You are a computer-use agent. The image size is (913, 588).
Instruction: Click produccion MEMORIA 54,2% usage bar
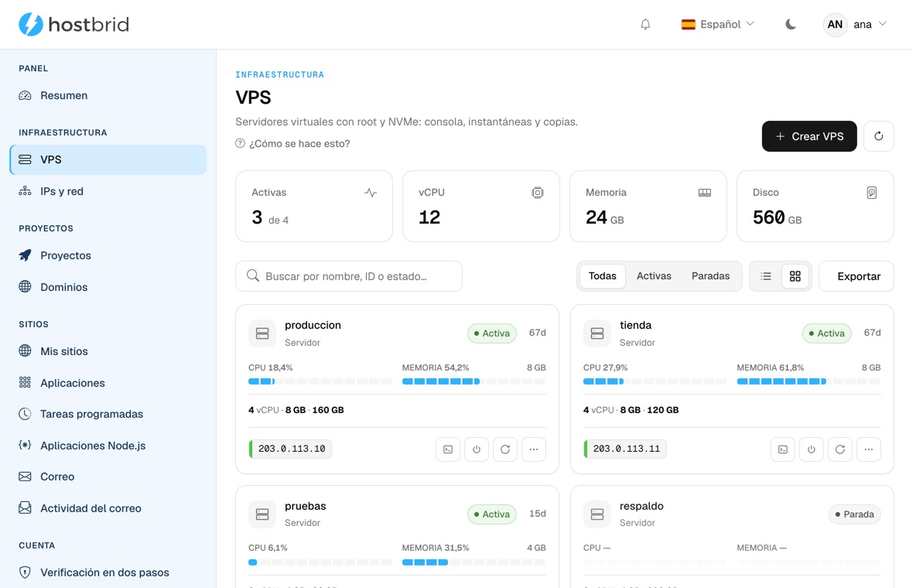pos(474,381)
